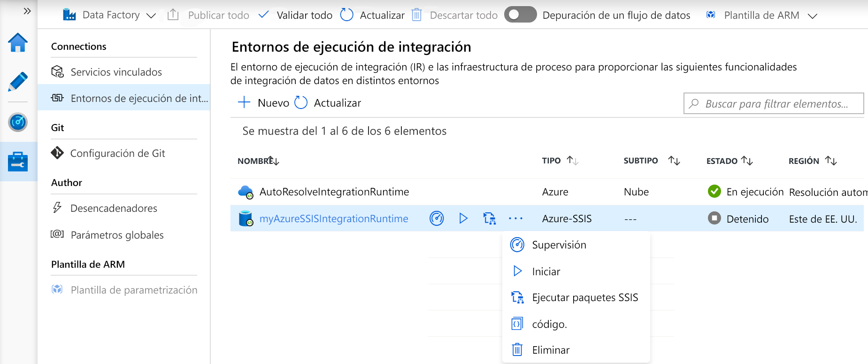
Task: Click the Publicar todo label
Action: point(219,15)
